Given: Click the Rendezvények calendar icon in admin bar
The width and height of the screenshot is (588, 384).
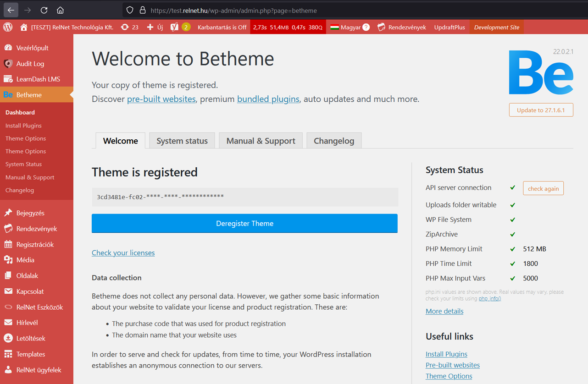Looking at the screenshot, I should [381, 27].
